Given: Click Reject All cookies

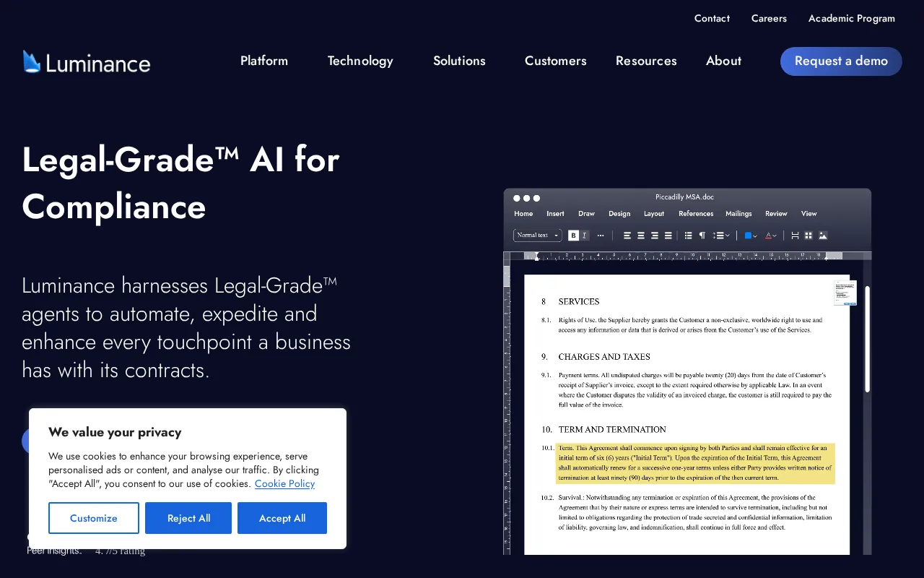Looking at the screenshot, I should 188,518.
